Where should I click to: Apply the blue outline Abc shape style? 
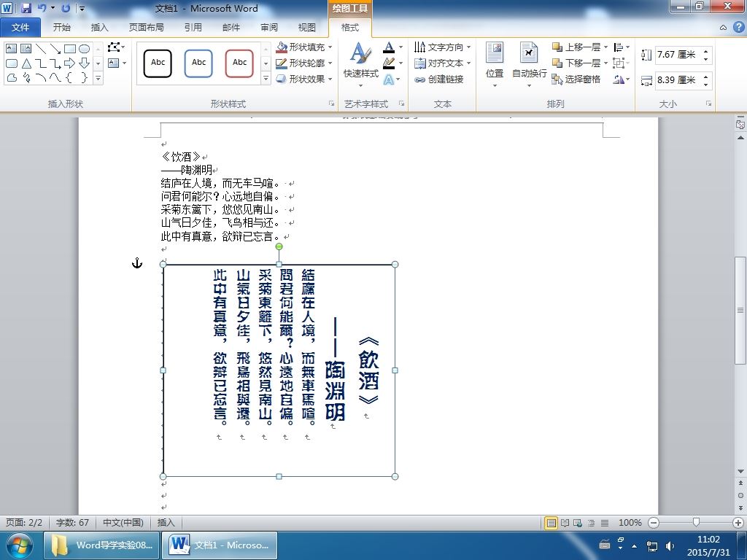[x=198, y=63]
